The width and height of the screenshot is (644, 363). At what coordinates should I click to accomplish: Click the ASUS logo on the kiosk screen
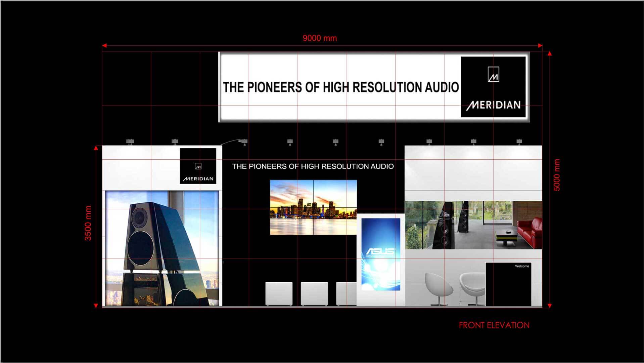[380, 252]
